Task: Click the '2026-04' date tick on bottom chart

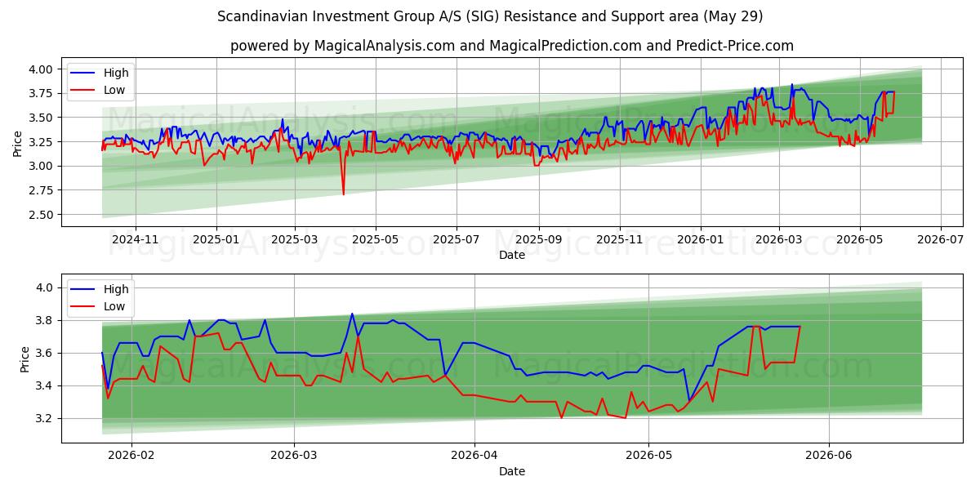Action: [x=474, y=457]
